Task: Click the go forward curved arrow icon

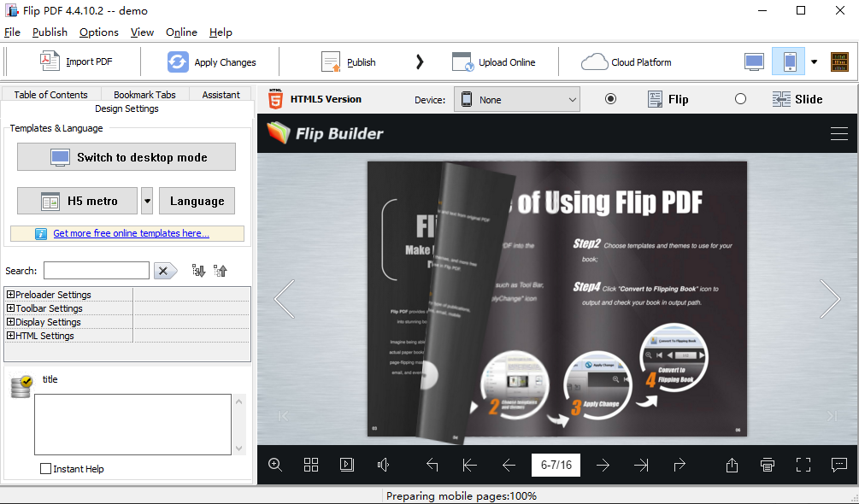Action: click(x=680, y=466)
